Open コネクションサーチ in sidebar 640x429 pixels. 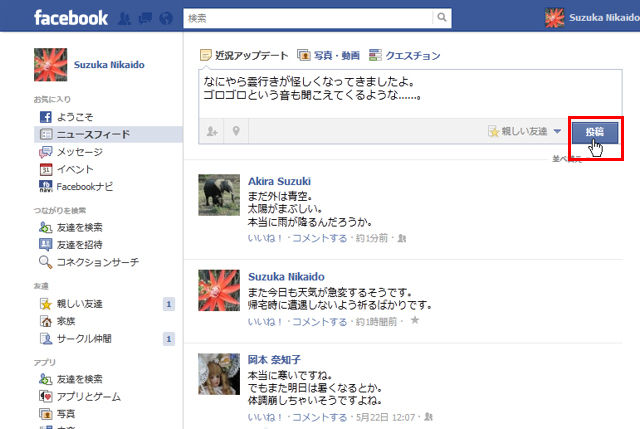(89, 262)
